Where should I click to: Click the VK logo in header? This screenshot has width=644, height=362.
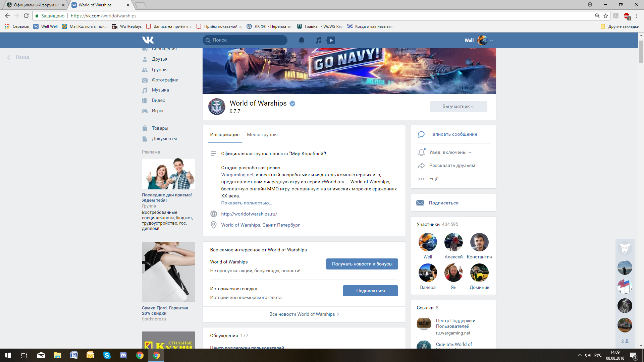click(148, 40)
